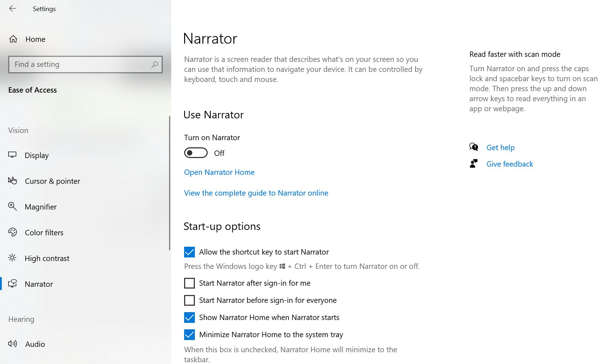Click the Narrator sidebar icon
This screenshot has height=364, width=601.
13,284
